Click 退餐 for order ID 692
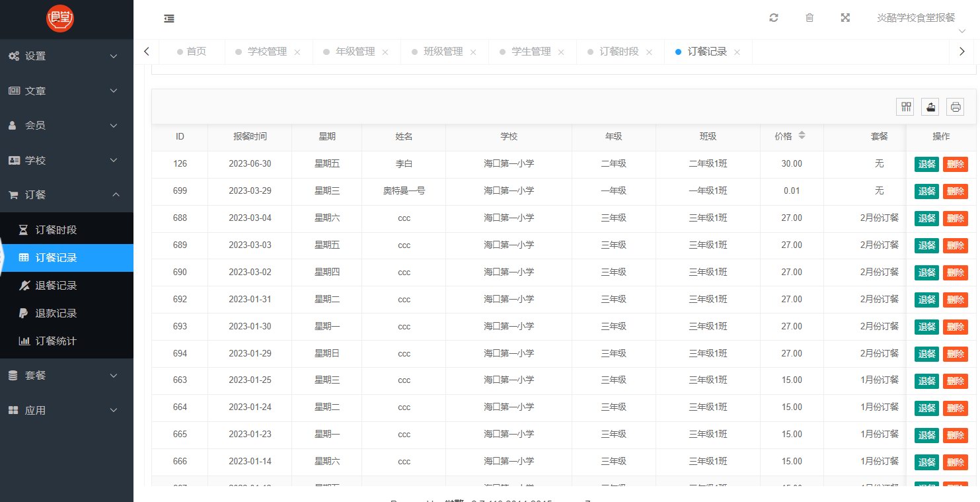The image size is (980, 502). tap(926, 300)
